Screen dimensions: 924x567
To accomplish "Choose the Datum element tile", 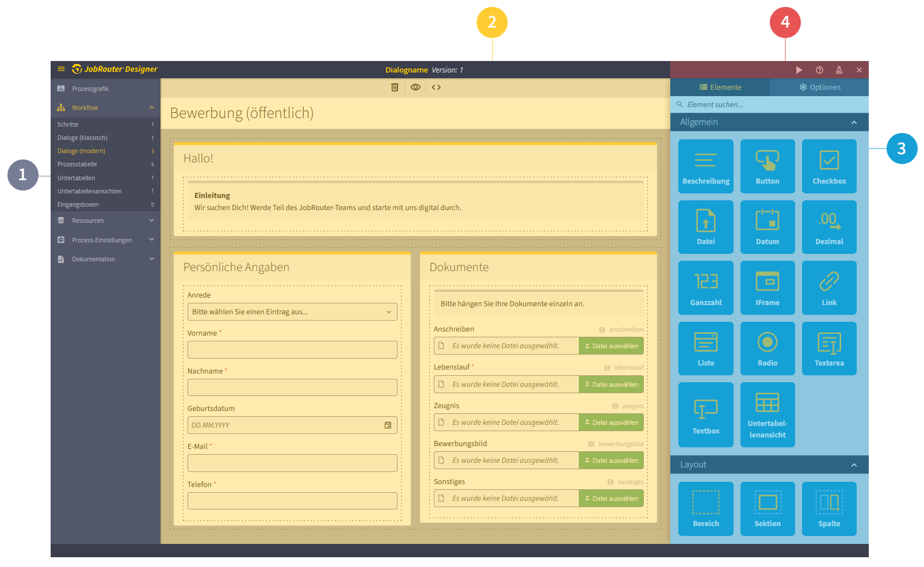I will pos(768,227).
